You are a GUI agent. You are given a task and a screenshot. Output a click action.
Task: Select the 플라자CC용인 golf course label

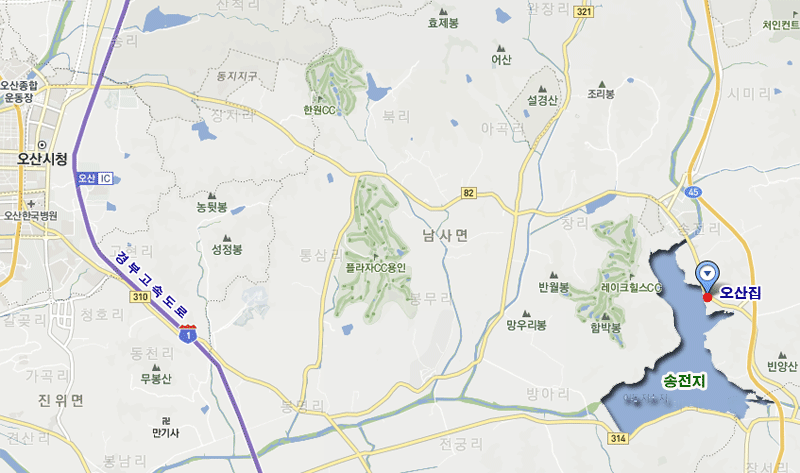click(376, 267)
